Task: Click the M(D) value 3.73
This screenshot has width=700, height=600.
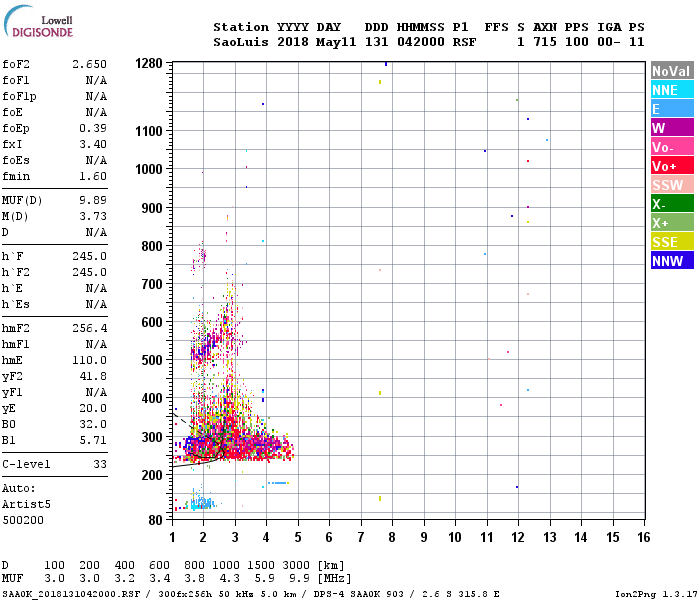Action: pos(93,216)
